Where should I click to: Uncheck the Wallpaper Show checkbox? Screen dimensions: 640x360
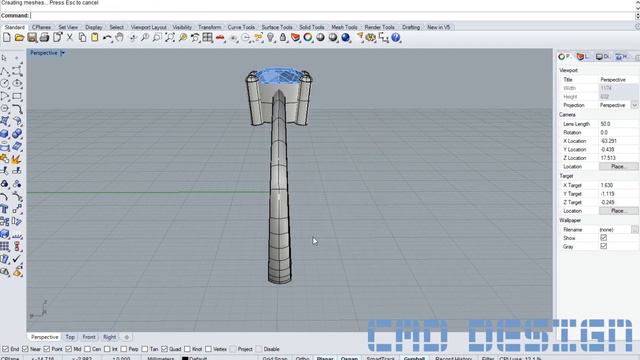pyautogui.click(x=603, y=238)
